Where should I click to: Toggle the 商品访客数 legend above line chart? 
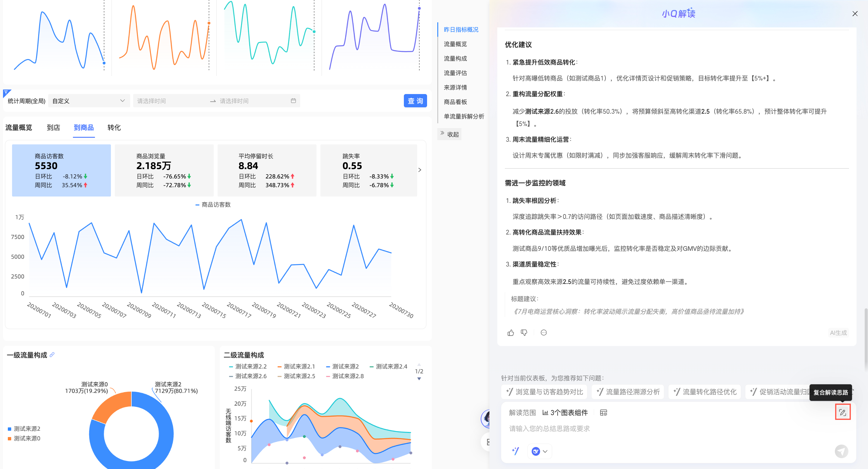(x=213, y=205)
